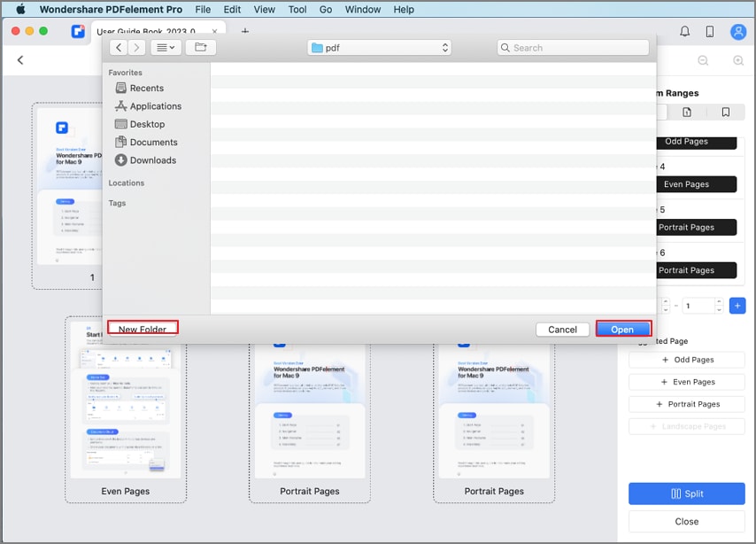The image size is (756, 544).
Task: Click the new folder toolbar icon
Action: 201,47
